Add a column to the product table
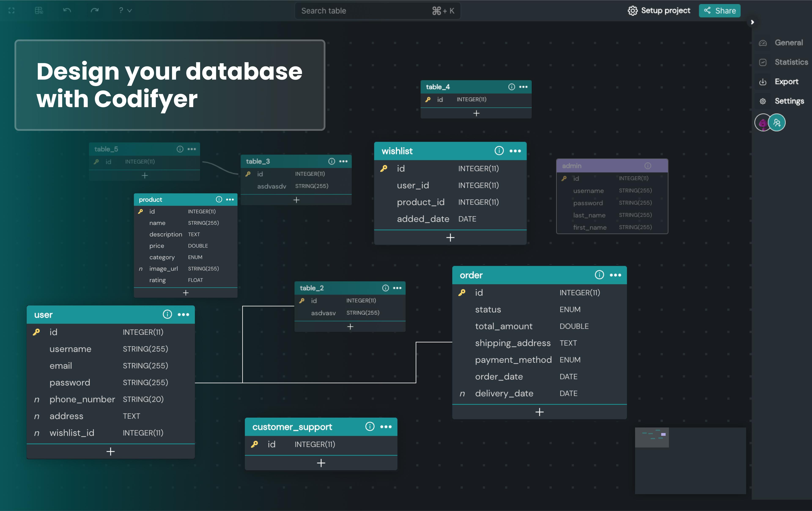Image resolution: width=812 pixels, height=511 pixels. [185, 293]
